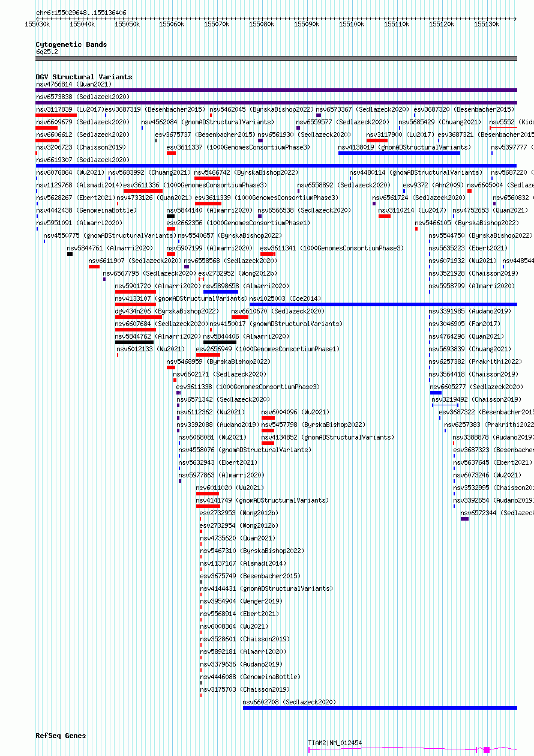Click the purple bar under nsv6572344
Image resolution: width=534 pixels, height=756 pixels.
(465, 519)
